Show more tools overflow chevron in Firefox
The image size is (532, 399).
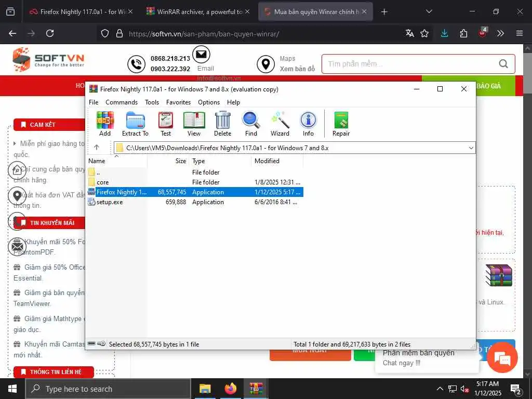point(500,33)
